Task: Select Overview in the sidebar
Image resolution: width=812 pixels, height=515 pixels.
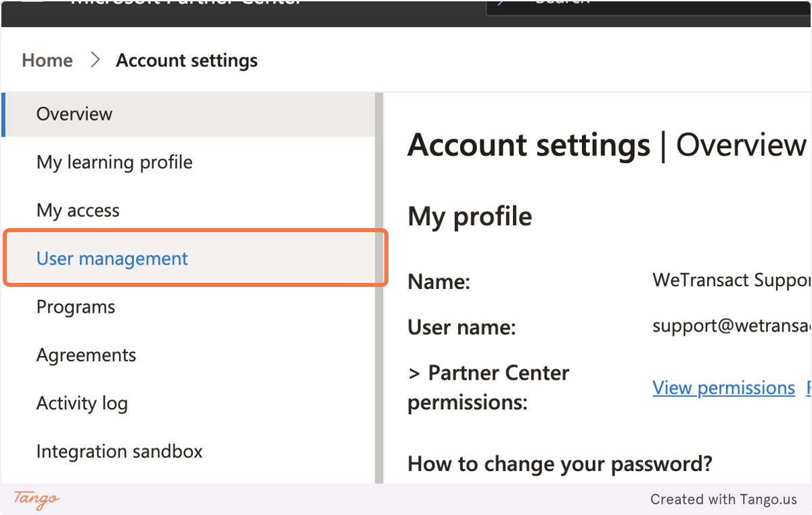Action: click(x=189, y=114)
